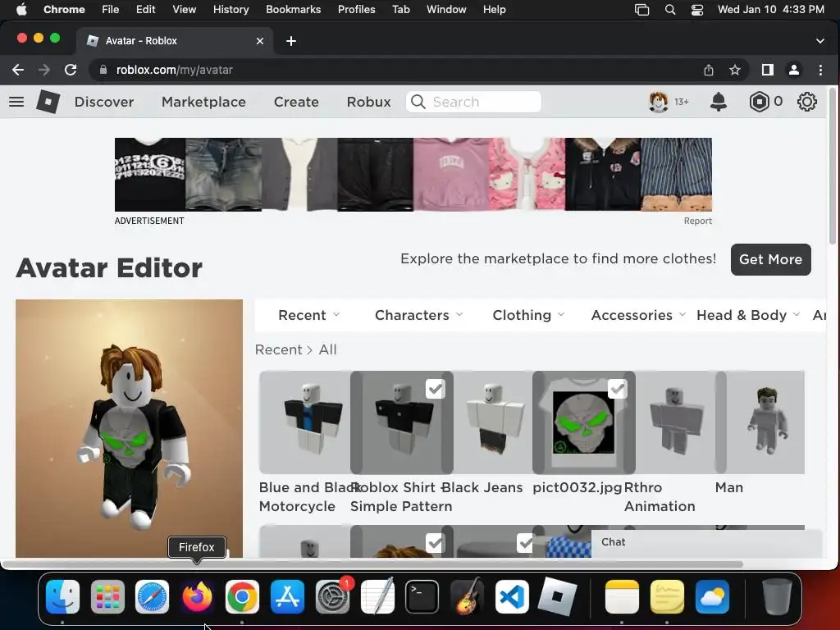The width and height of the screenshot is (840, 630).
Task: Open Safari from the Dock
Action: tap(152, 597)
